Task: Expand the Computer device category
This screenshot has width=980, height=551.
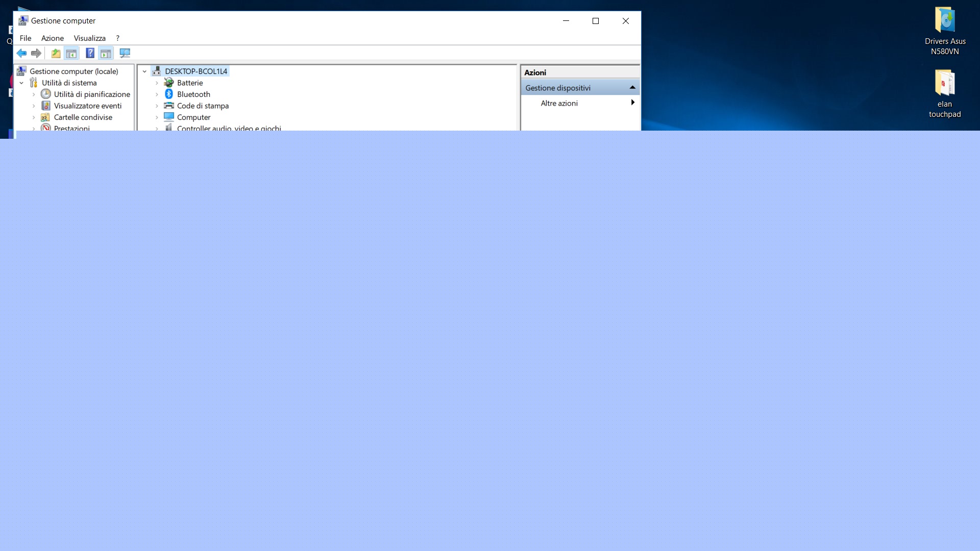Action: (x=157, y=117)
